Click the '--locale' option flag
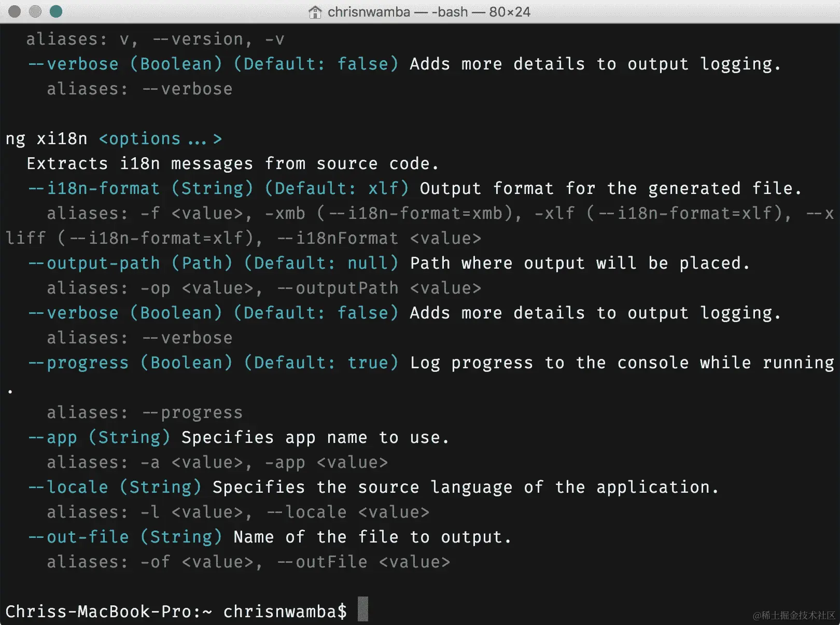The width and height of the screenshot is (840, 625). [x=68, y=487]
